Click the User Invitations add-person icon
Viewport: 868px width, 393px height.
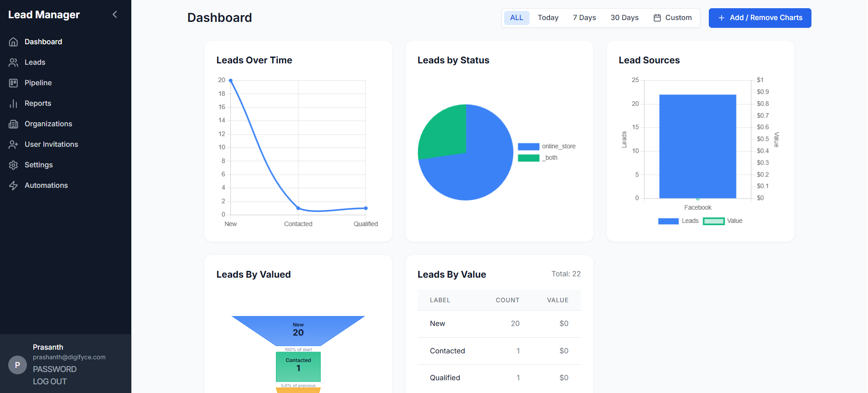pos(14,145)
